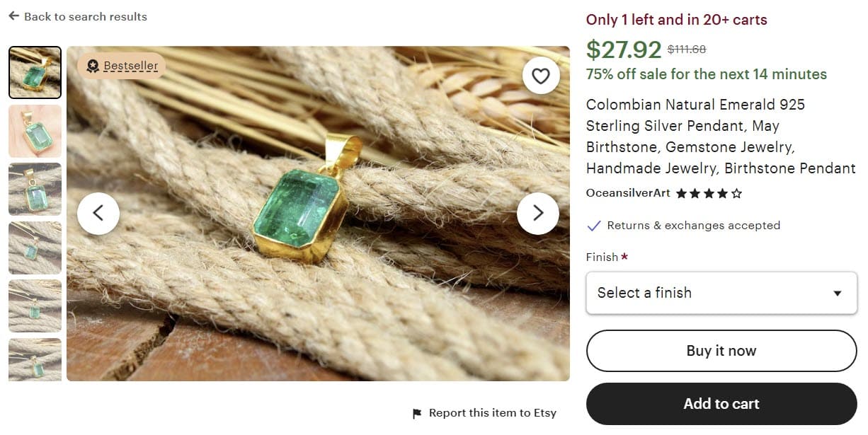Select the fifth thumbnail image
Image resolution: width=868 pixels, height=435 pixels.
[35, 306]
